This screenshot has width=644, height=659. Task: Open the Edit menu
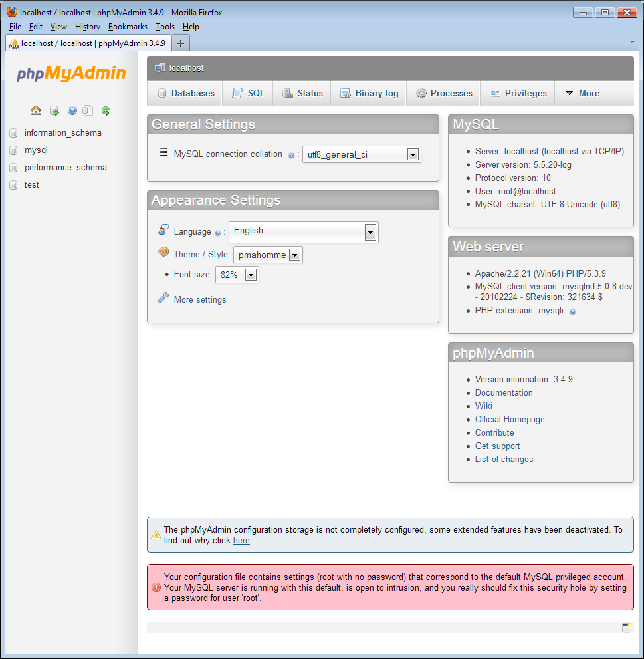click(36, 27)
